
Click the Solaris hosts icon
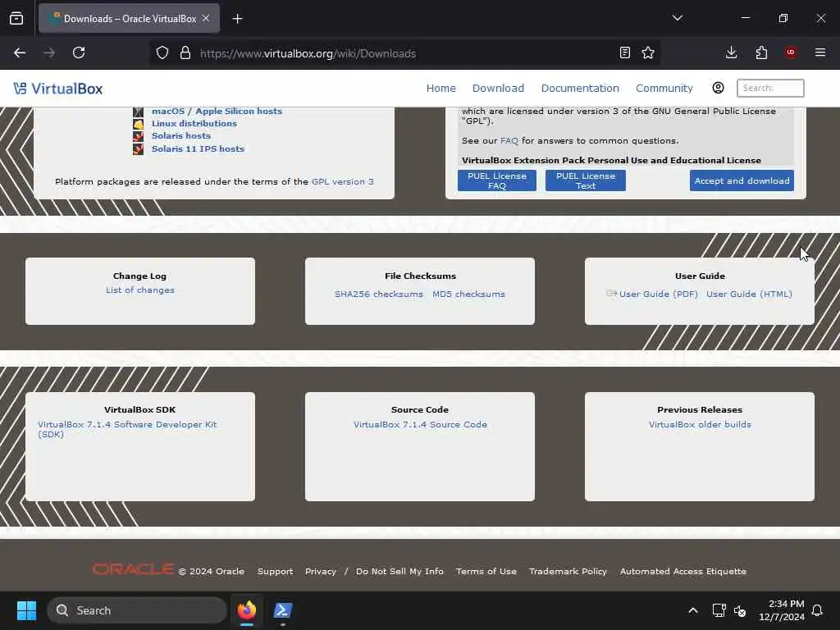point(138,136)
